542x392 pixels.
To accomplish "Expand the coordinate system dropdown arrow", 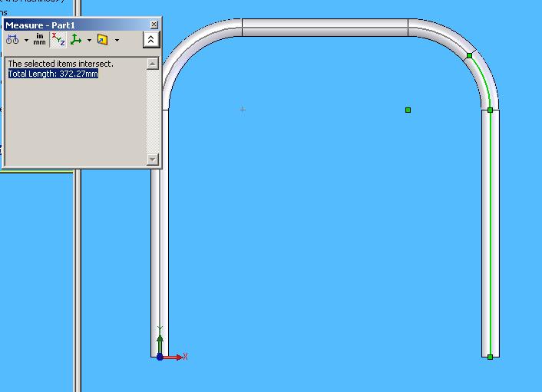I will (89, 40).
